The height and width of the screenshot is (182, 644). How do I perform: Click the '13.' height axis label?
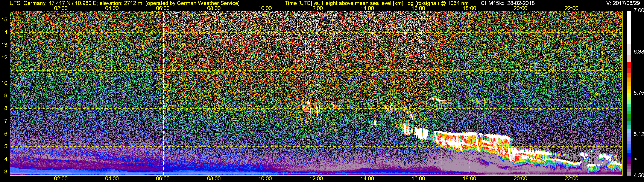click(x=5, y=45)
